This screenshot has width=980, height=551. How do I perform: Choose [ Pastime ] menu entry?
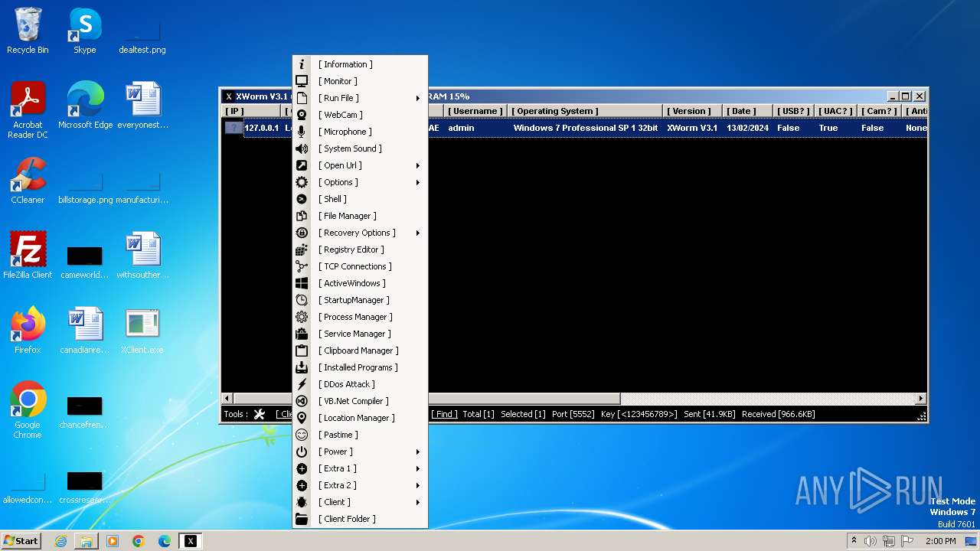[360, 435]
